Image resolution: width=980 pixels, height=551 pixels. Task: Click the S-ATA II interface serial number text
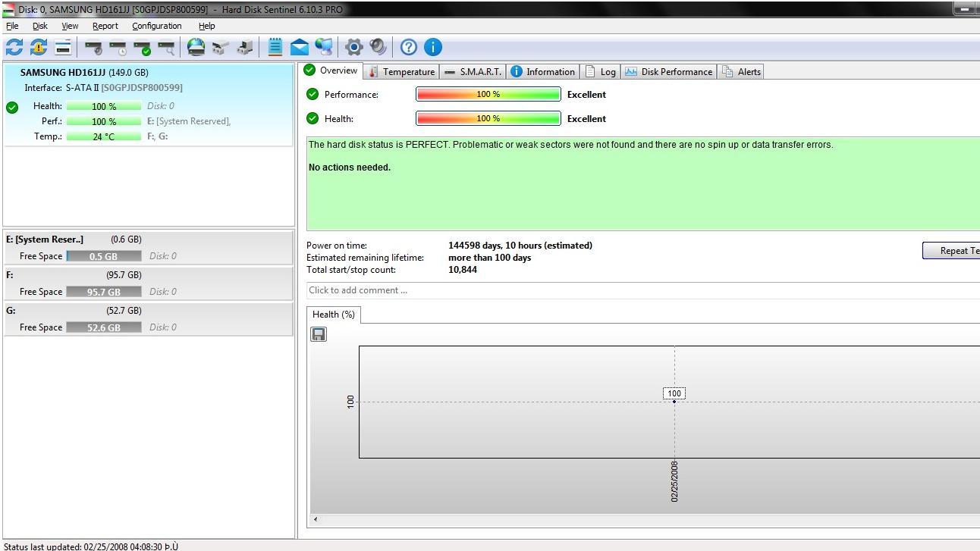(x=142, y=88)
